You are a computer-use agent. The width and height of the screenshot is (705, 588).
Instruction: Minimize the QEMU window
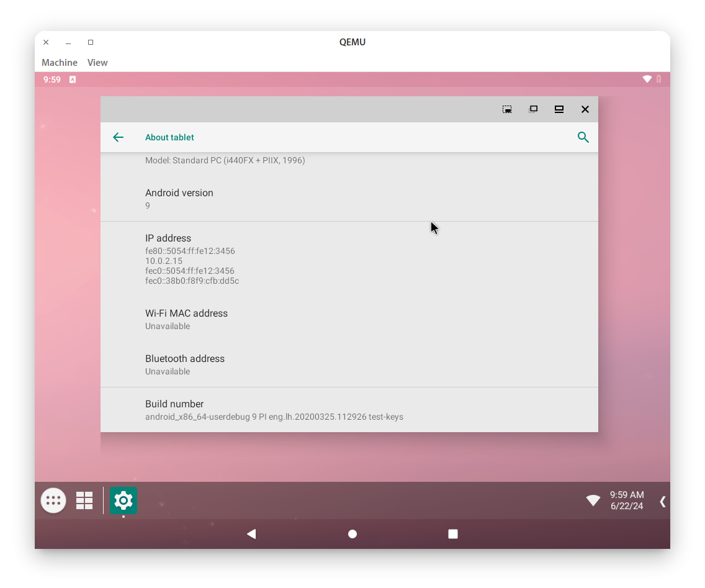[68, 42]
